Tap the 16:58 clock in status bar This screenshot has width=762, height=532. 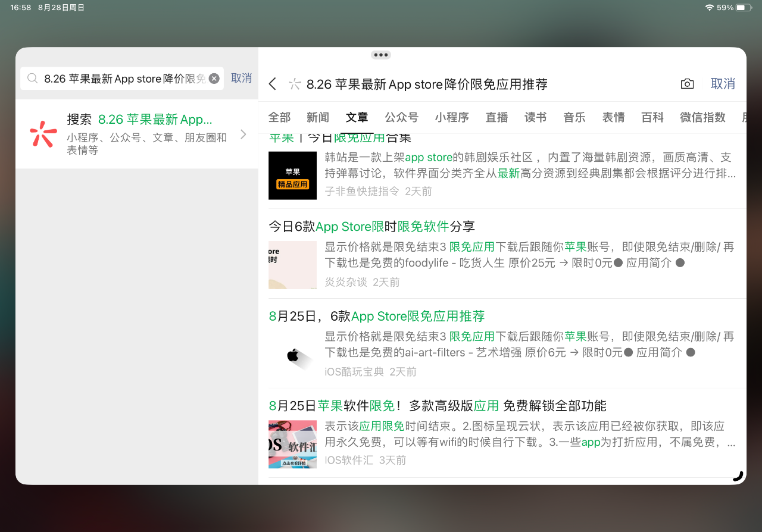click(x=21, y=8)
